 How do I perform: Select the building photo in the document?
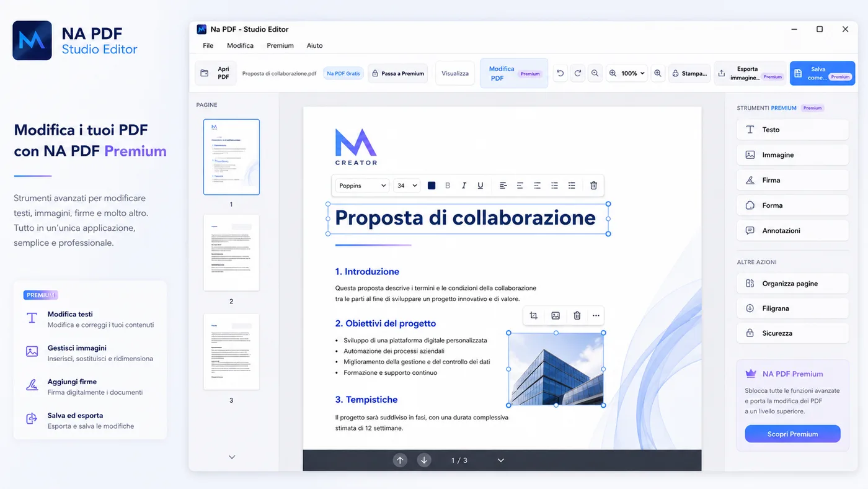556,369
